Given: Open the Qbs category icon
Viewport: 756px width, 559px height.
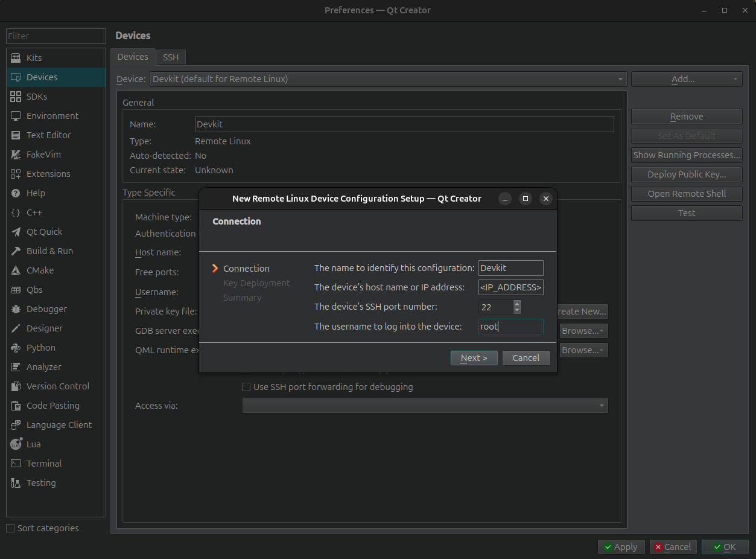Looking at the screenshot, I should point(16,290).
